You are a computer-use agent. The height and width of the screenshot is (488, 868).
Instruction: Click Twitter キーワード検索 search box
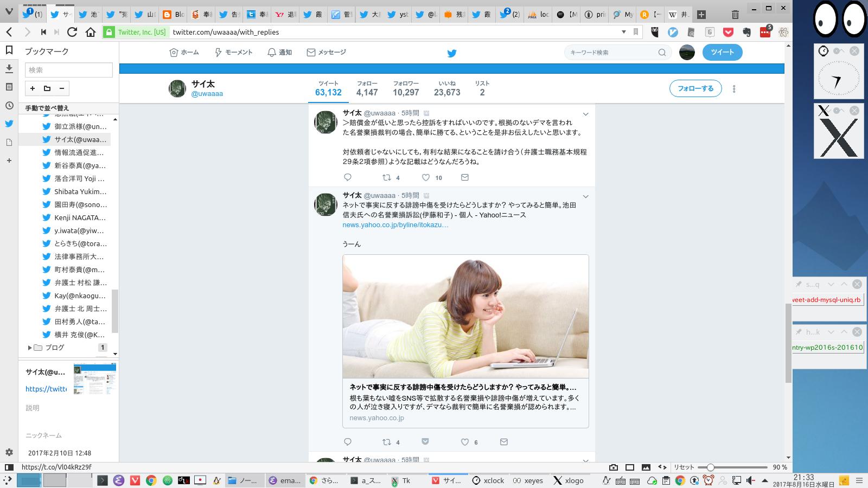pos(618,52)
